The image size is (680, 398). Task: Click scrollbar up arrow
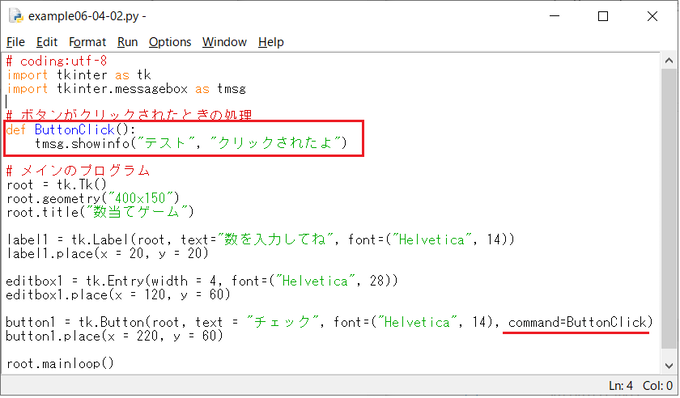click(669, 61)
